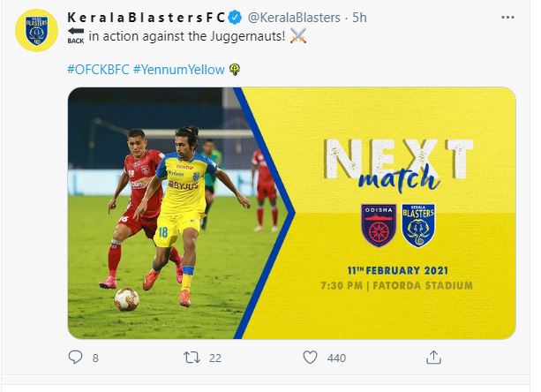The width and height of the screenshot is (541, 392).
Task: Open the Next Match image
Action: pyautogui.click(x=291, y=213)
